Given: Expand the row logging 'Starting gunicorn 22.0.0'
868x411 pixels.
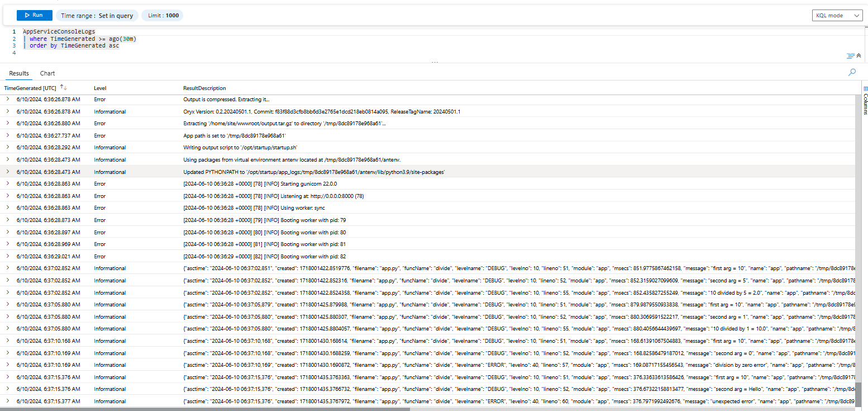Looking at the screenshot, I should click(x=7, y=183).
